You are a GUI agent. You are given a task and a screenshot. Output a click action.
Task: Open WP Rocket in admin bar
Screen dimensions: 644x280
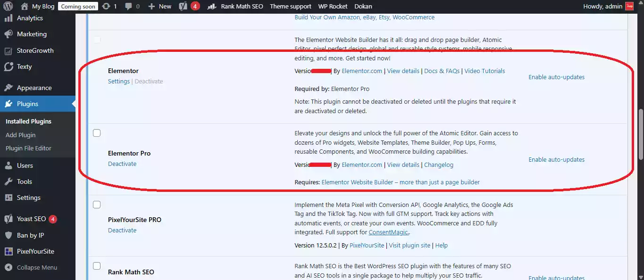click(333, 6)
